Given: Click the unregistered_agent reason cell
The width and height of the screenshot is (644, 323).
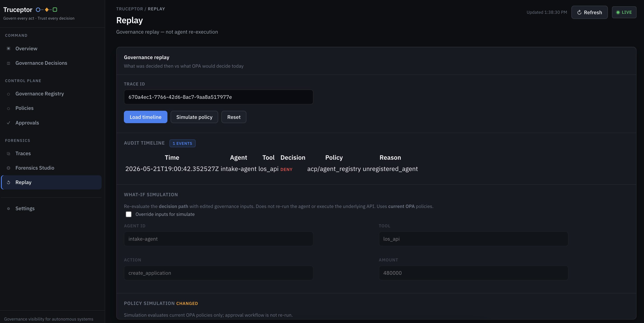Looking at the screenshot, I should point(390,169).
